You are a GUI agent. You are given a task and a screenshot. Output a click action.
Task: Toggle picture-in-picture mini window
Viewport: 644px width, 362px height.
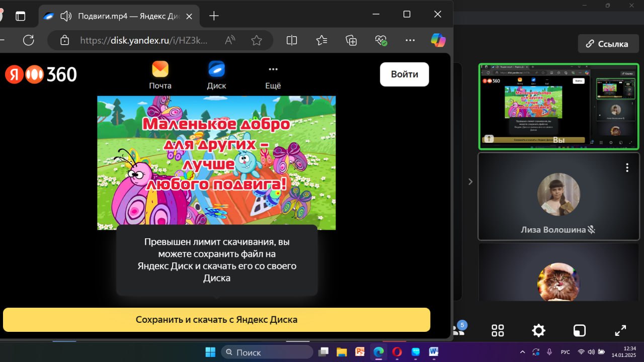(580, 330)
